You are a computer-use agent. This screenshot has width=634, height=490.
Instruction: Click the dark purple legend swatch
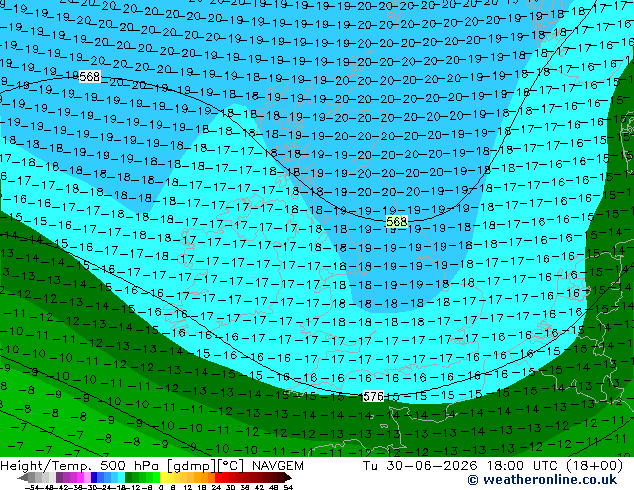(x=59, y=477)
